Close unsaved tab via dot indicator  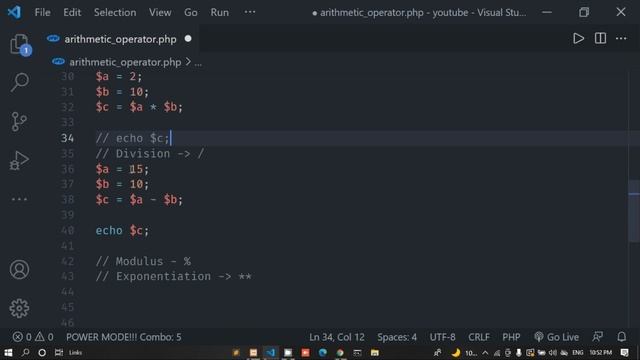click(x=188, y=38)
